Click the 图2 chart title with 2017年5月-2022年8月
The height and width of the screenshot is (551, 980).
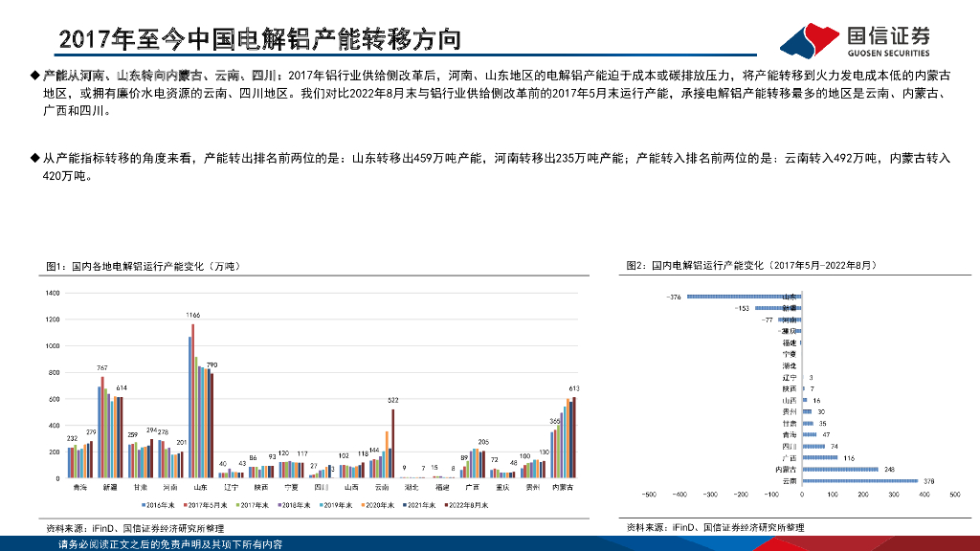pos(751,265)
